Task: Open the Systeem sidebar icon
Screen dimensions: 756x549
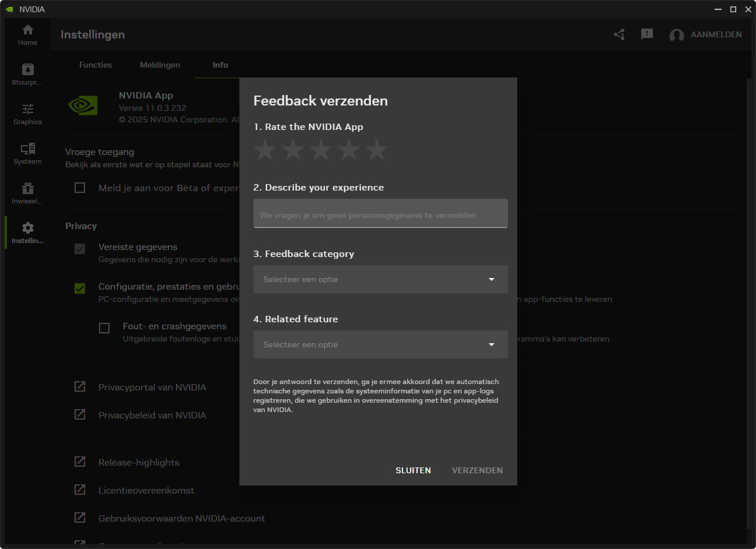Action: pos(27,153)
